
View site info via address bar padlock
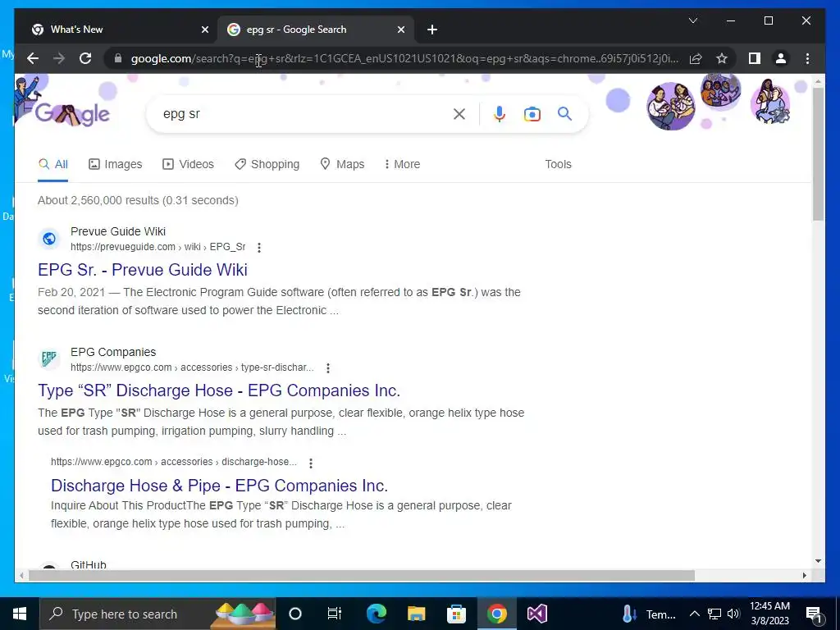(x=118, y=58)
